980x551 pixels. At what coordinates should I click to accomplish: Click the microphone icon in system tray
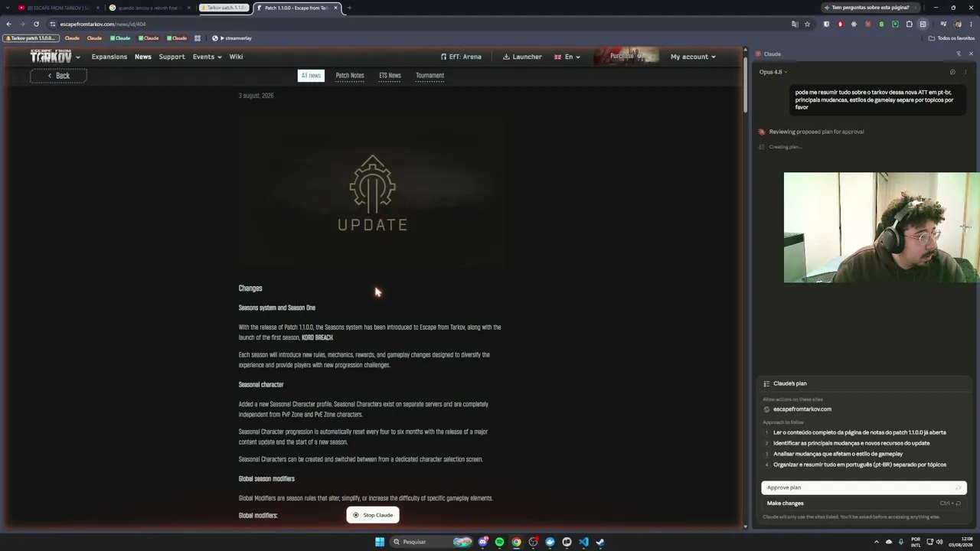pyautogui.click(x=901, y=542)
